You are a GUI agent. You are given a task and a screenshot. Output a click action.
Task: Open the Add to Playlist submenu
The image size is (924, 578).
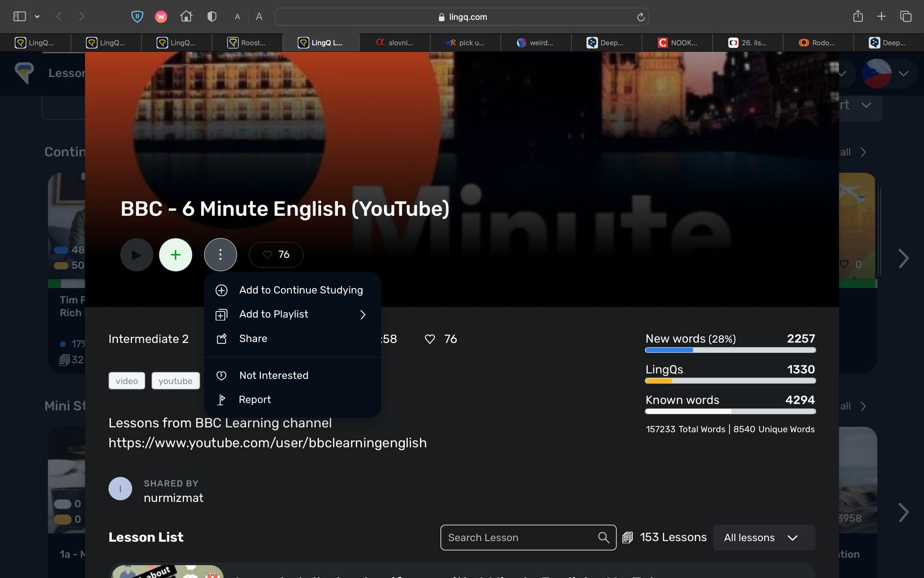(293, 315)
